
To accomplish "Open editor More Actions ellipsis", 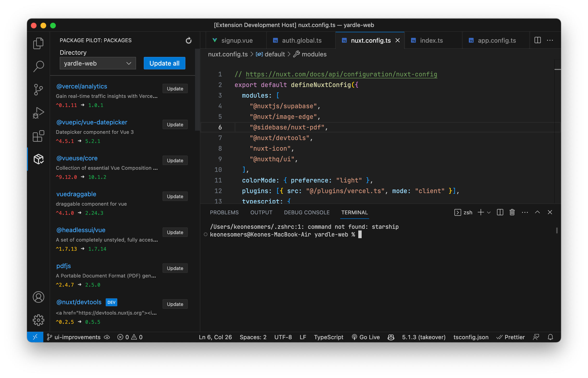I will pyautogui.click(x=550, y=40).
